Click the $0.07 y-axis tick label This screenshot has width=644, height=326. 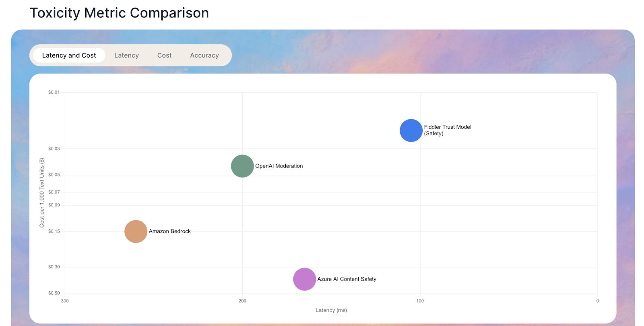(54, 192)
